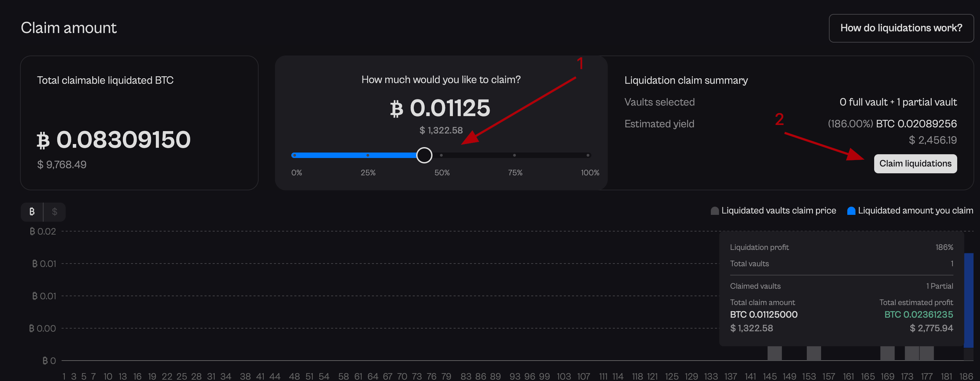Click the Bitcoin symbol beside 0.08309150
Viewport: 980px width, 381px height.
coord(43,140)
